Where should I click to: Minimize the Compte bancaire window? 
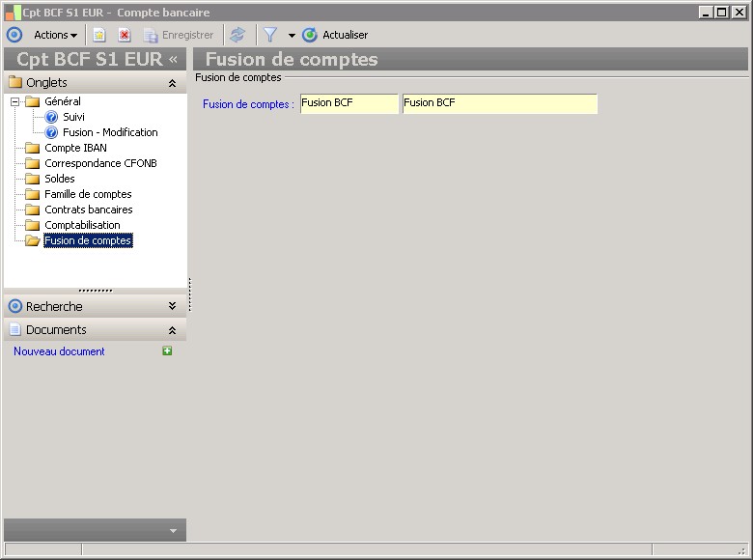pyautogui.click(x=706, y=13)
